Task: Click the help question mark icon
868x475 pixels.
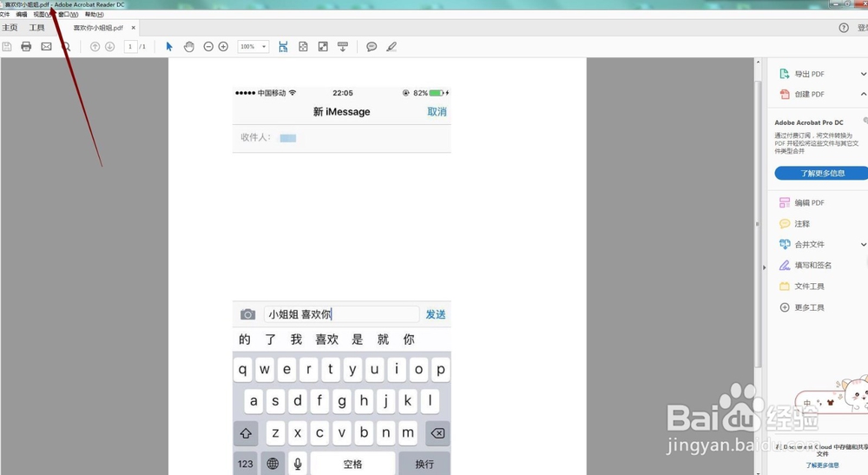Action: tap(844, 28)
